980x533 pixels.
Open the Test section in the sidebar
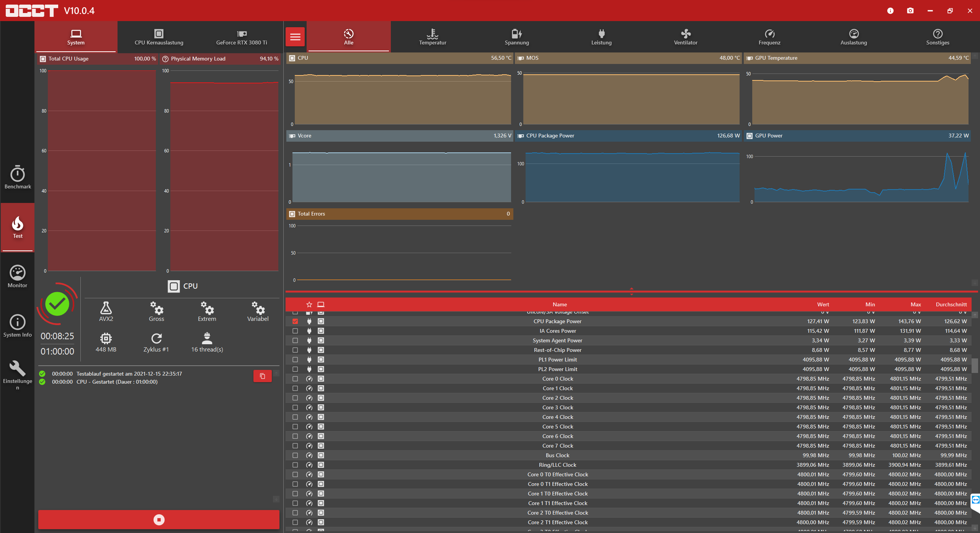18,227
